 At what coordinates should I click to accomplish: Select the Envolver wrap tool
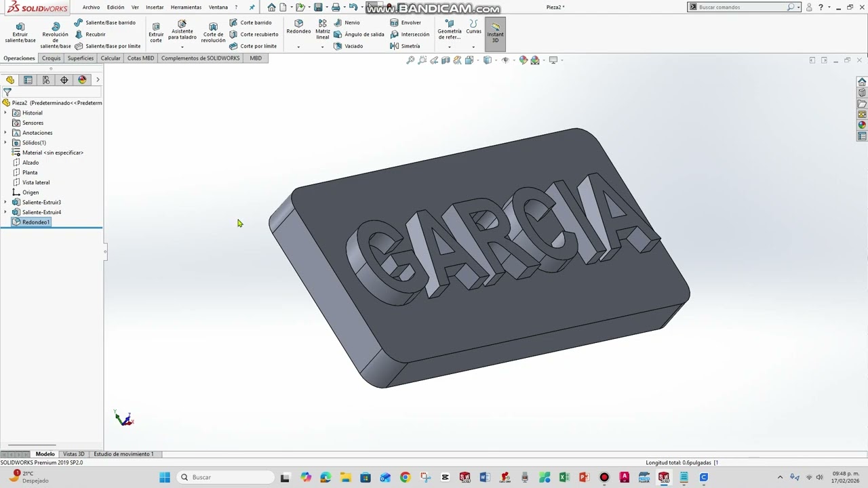pyautogui.click(x=406, y=22)
